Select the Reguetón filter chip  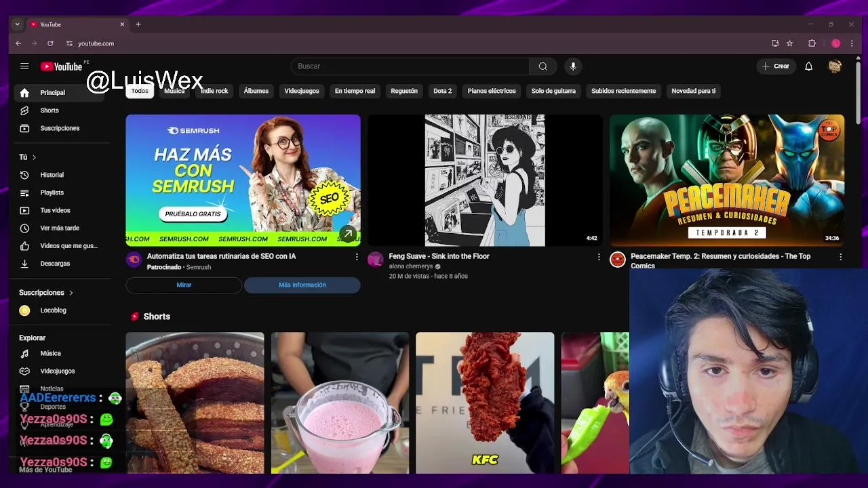click(404, 91)
